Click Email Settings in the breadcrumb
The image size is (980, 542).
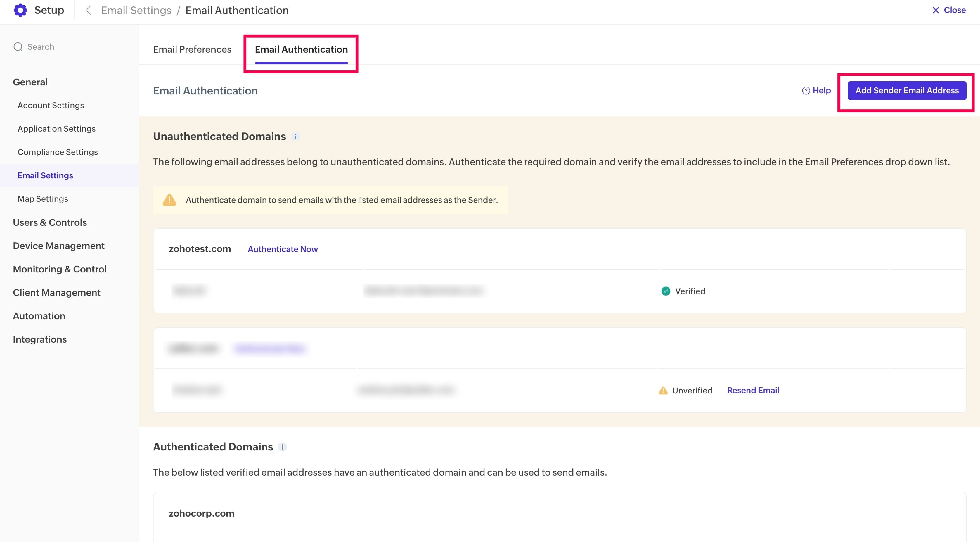tap(136, 10)
